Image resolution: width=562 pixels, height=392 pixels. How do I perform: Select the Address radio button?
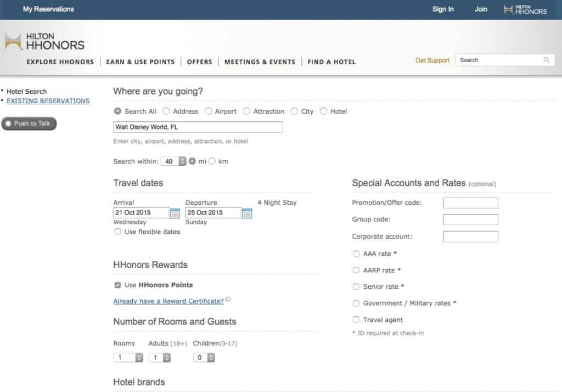tap(166, 111)
